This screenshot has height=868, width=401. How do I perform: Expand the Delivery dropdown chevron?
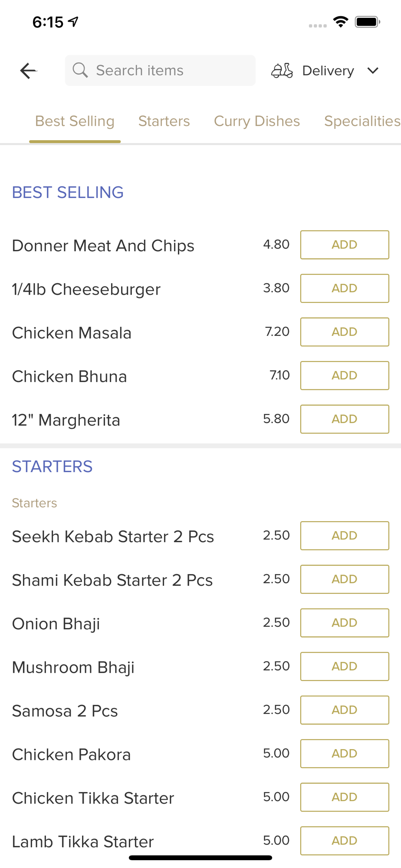(x=373, y=70)
